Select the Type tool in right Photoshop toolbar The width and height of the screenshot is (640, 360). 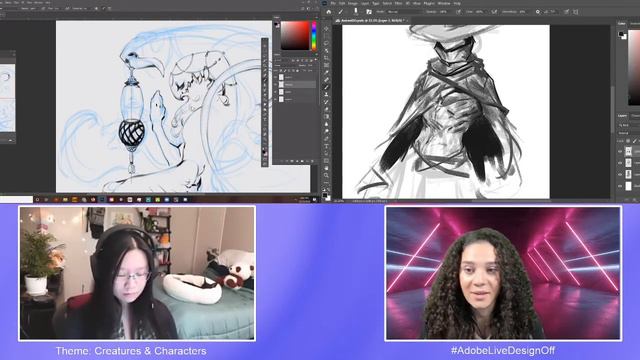(x=326, y=146)
